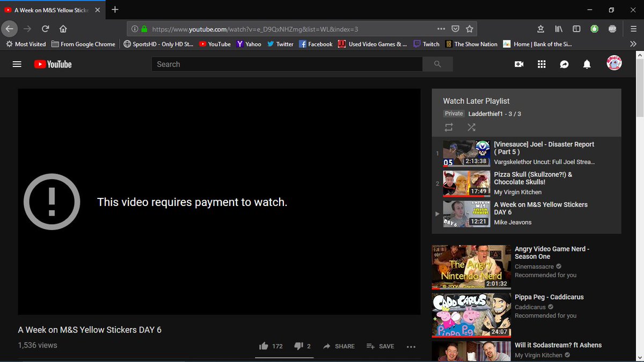The image size is (644, 362).
Task: Open the From Google Chrome bookmarks folder
Action: pyautogui.click(x=83, y=44)
